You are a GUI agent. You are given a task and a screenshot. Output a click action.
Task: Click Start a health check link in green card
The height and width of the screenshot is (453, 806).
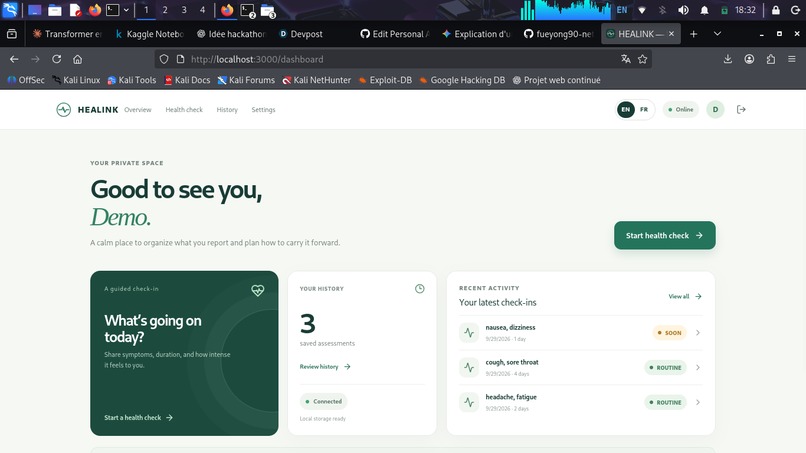(x=138, y=418)
